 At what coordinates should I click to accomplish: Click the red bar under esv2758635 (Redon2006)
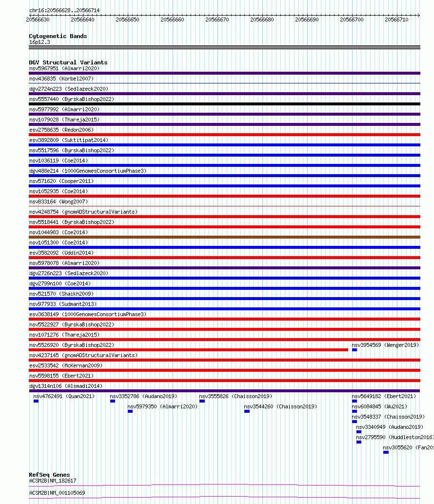tap(224, 135)
